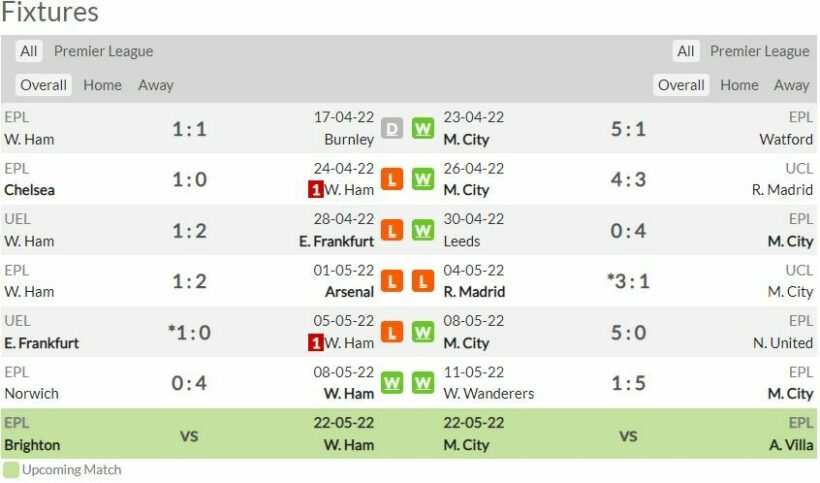
Task: Select the right Away venue filter
Action: 791,85
